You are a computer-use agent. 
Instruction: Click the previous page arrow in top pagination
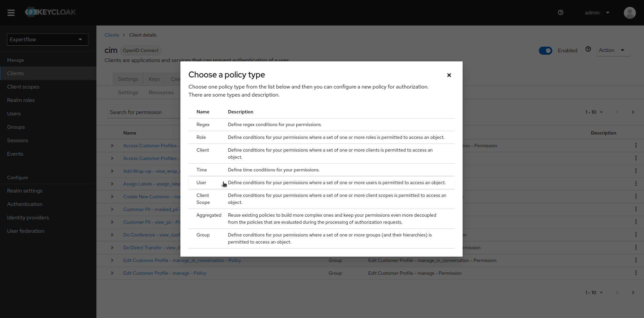(617, 112)
